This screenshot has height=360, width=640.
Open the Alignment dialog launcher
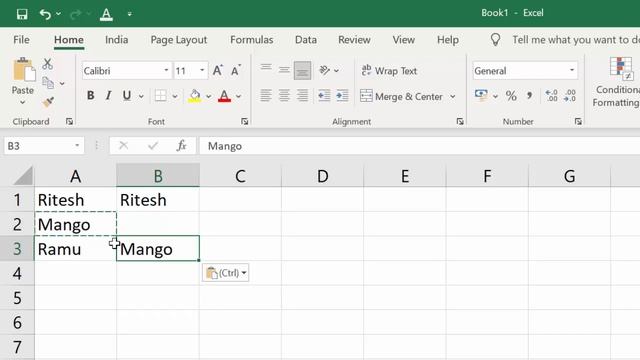pos(460,121)
